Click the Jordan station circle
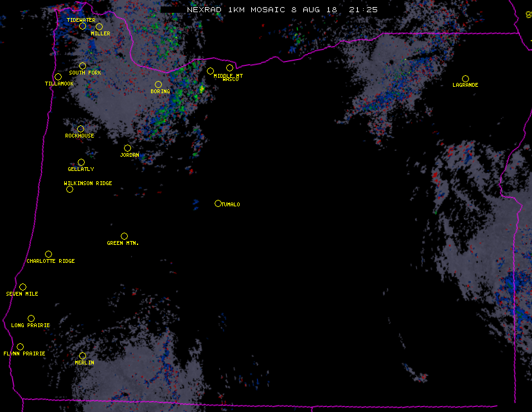This screenshot has height=412, width=532. coord(127,148)
